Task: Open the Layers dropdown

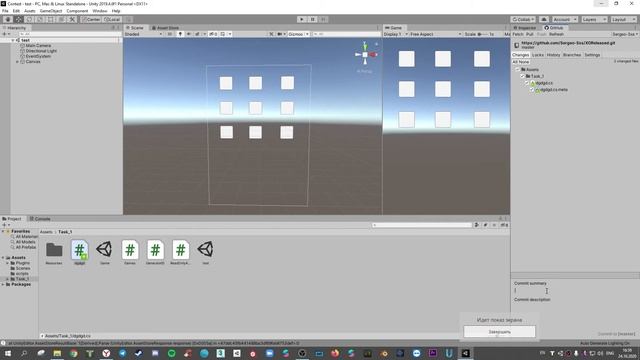Action: tap(594, 20)
